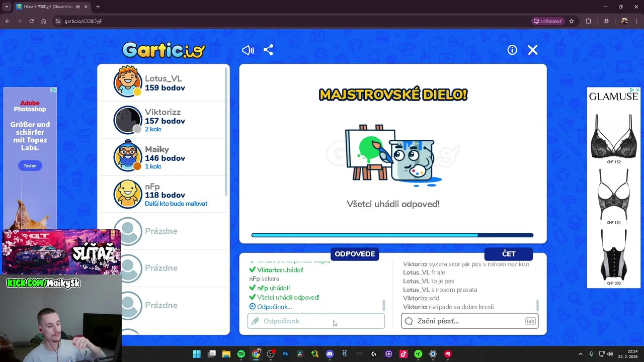Reload the page
Image resolution: width=644 pixels, height=362 pixels.
[x=31, y=21]
